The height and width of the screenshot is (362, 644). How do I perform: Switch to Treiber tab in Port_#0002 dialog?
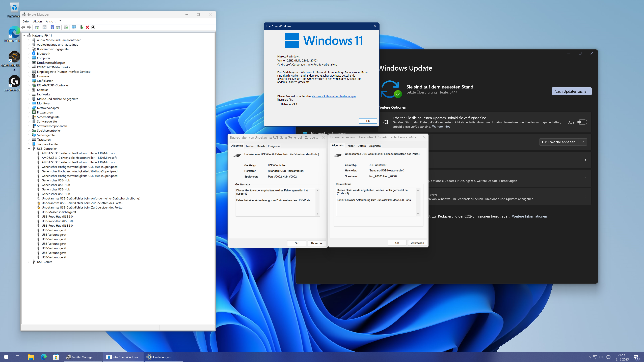pos(250,146)
